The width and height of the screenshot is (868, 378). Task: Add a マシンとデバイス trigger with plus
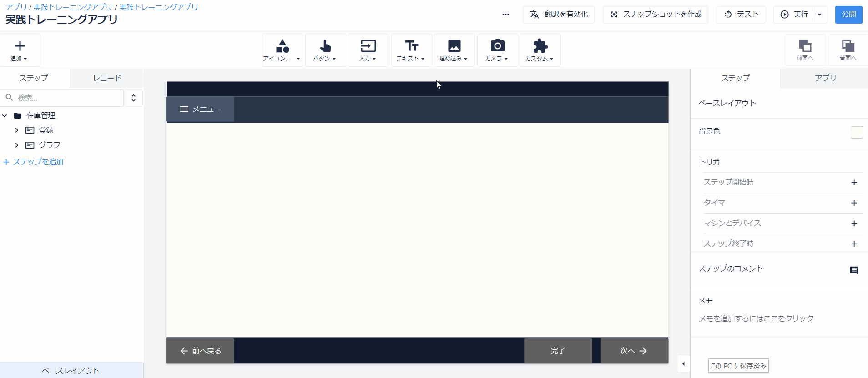click(x=854, y=224)
